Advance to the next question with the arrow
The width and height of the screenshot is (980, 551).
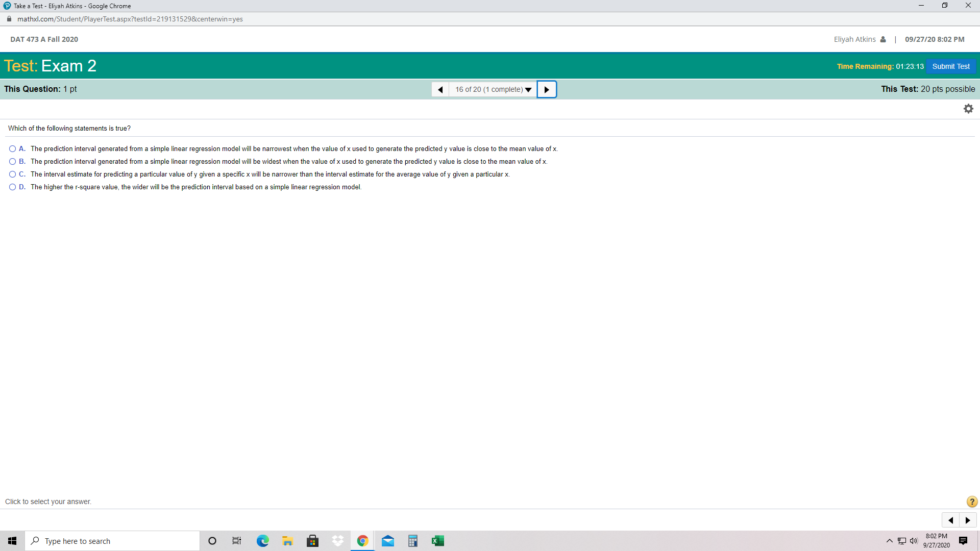pos(547,89)
